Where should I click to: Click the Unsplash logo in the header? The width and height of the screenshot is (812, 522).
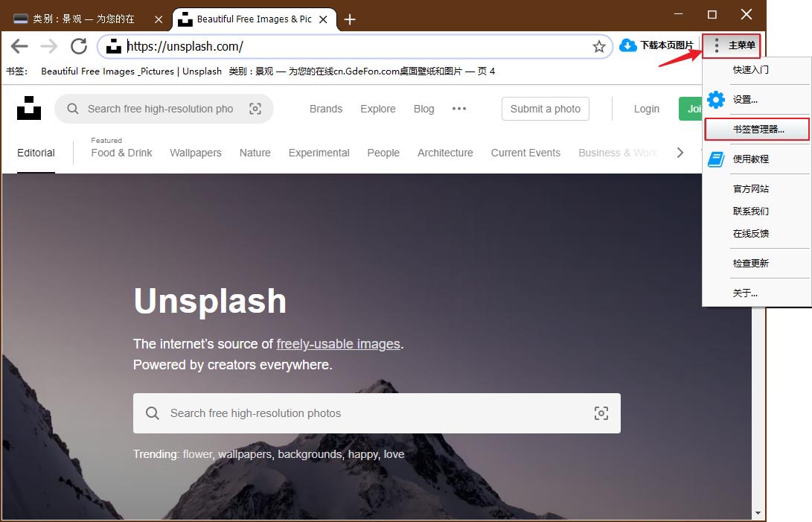[29, 108]
